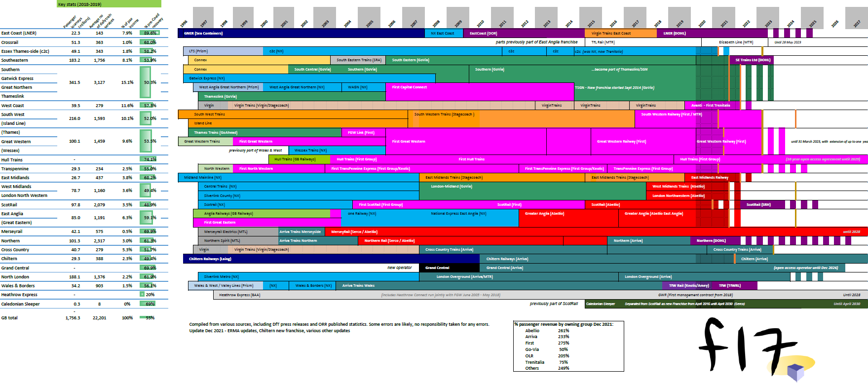
Task: Click the black 'Grand Central' bar
Action: click(450, 268)
